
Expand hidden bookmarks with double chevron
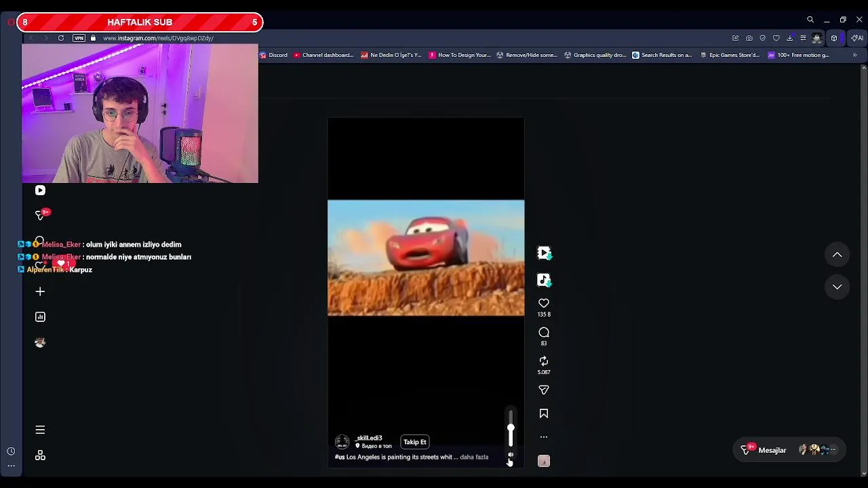point(854,55)
